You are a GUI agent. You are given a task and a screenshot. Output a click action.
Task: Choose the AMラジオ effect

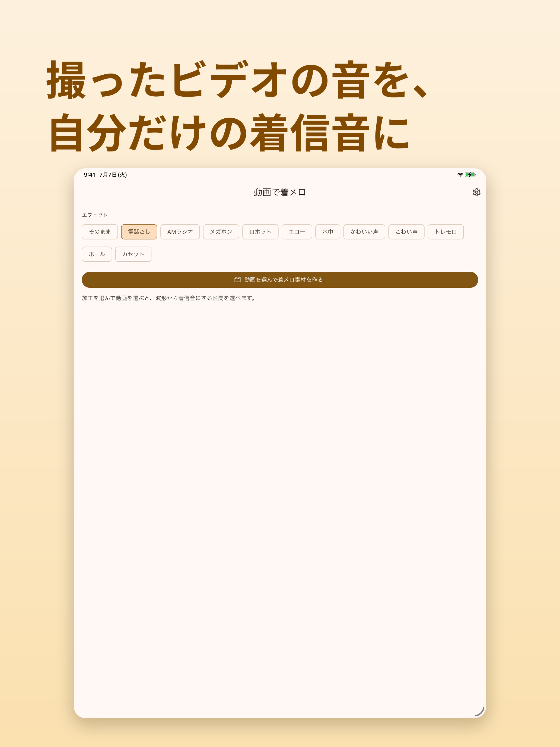click(180, 232)
